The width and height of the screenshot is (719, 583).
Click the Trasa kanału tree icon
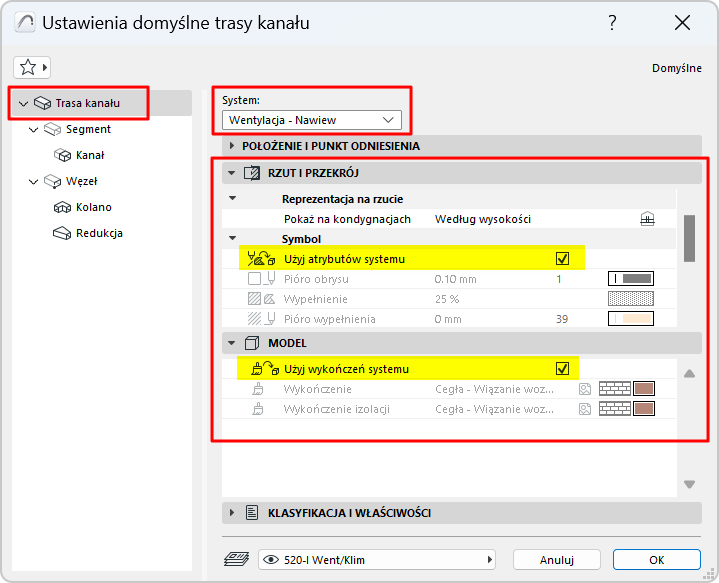coord(43,103)
